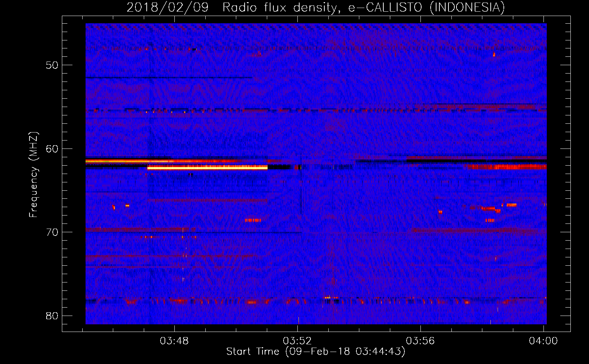Viewport: 589px width, 364px height.
Task: Click the 60 frequency tick label
Action: click(x=52, y=149)
